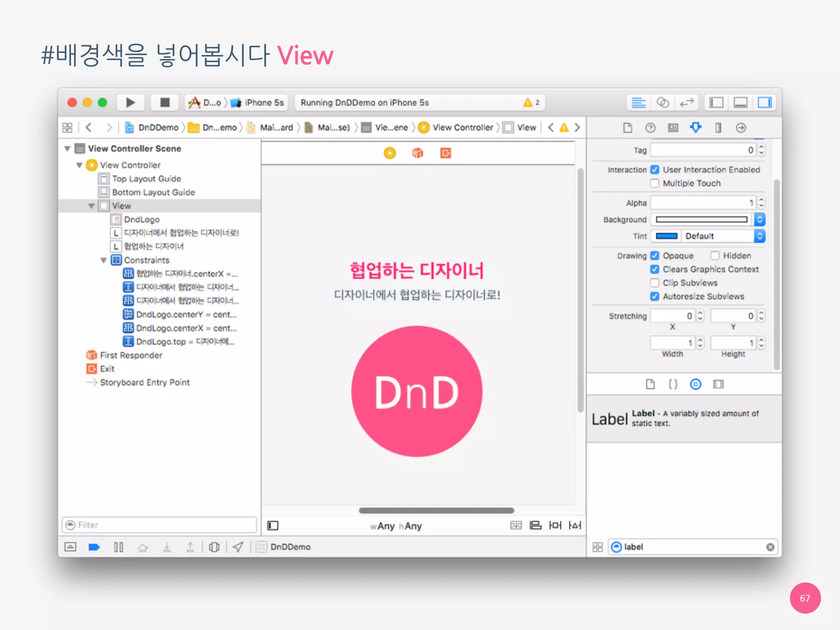840x630 pixels.
Task: Open the Tint color dropdown
Action: click(760, 236)
